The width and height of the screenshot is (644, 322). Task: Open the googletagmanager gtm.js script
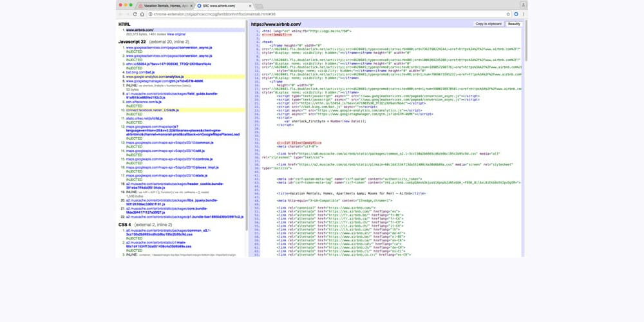(165, 81)
